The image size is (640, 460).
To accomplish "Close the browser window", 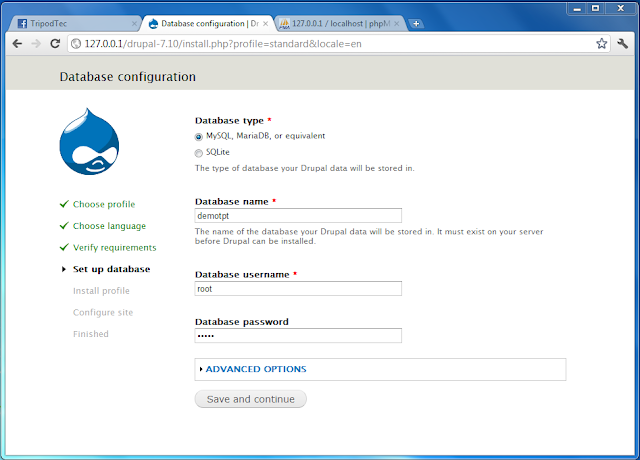I will point(621,9).
